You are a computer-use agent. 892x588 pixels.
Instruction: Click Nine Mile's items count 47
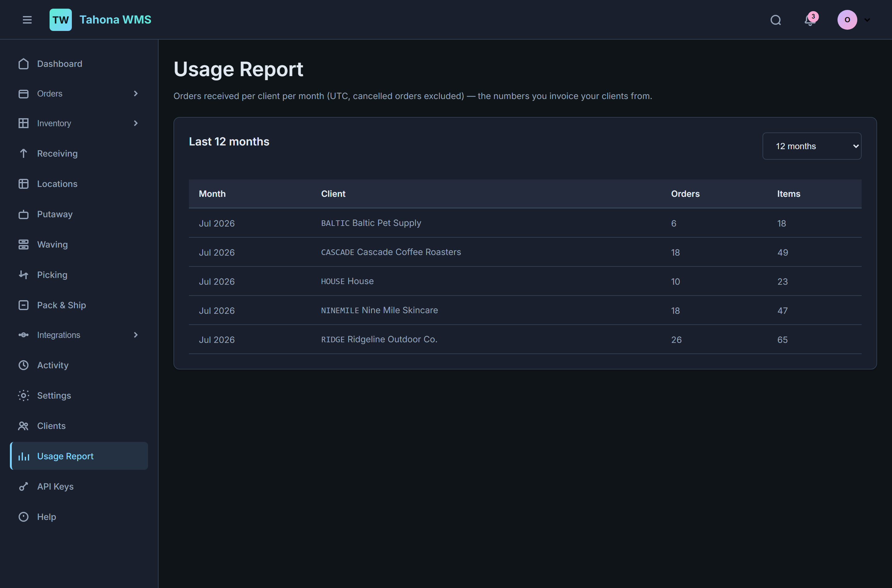tap(782, 310)
